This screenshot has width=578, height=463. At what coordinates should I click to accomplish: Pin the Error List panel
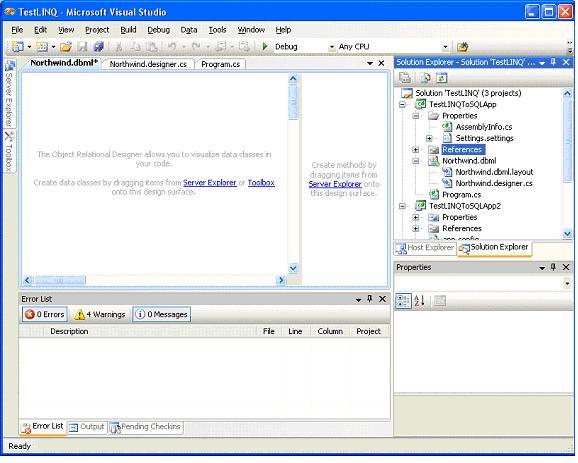click(370, 299)
